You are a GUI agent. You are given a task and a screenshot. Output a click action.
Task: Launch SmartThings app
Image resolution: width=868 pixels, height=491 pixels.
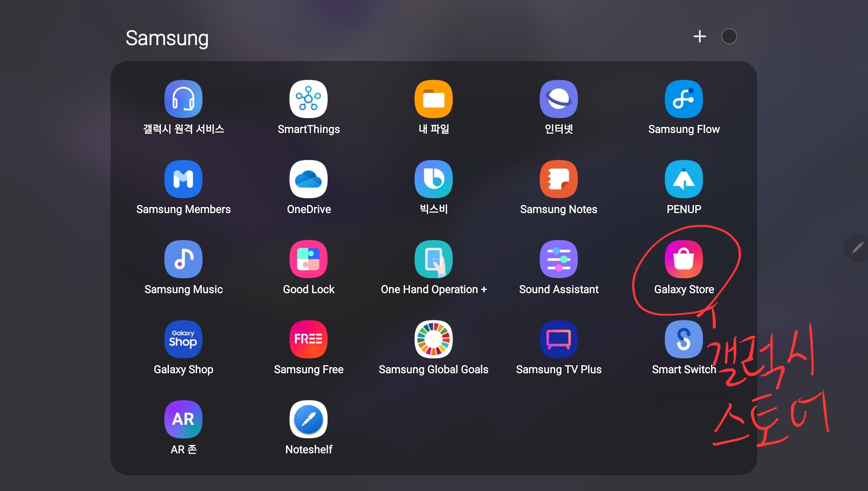tap(308, 99)
